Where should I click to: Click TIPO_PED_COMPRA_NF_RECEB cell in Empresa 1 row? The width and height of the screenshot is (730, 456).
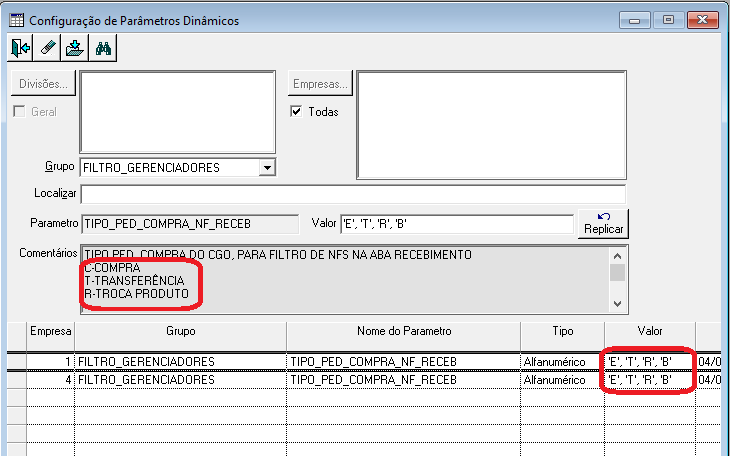click(404, 362)
